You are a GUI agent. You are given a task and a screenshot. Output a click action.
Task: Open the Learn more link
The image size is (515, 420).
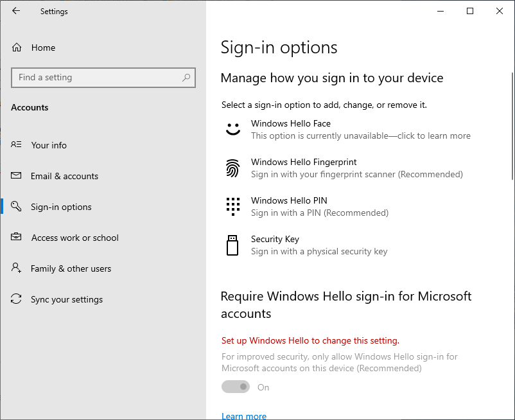(244, 416)
